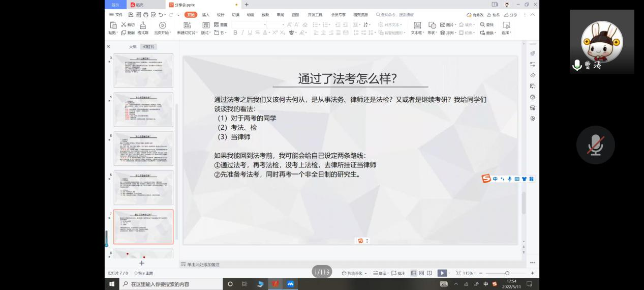
Task: Click the Save icon in quick toolbar
Action: (131, 15)
